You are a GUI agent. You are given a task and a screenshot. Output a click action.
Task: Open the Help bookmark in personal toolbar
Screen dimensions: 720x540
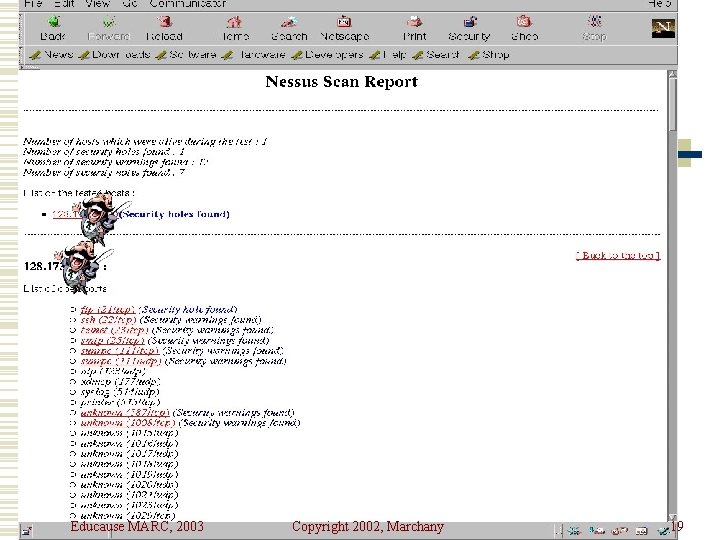388,55
